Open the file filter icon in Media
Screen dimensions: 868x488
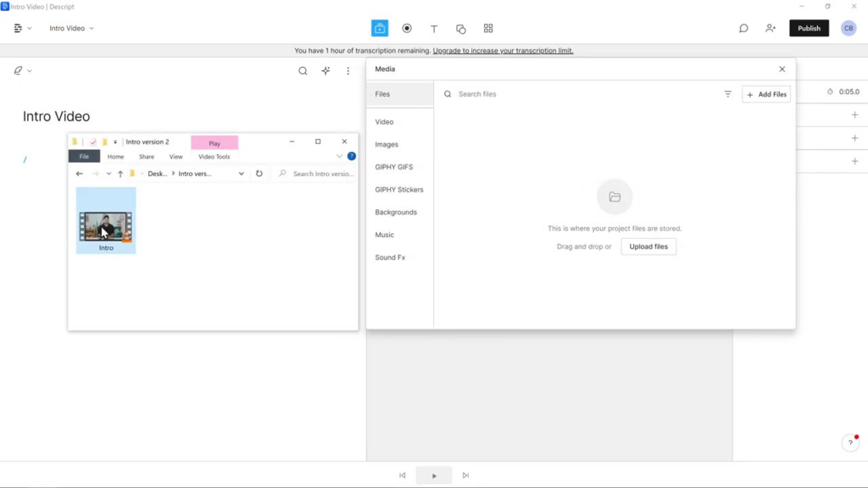[x=728, y=94]
